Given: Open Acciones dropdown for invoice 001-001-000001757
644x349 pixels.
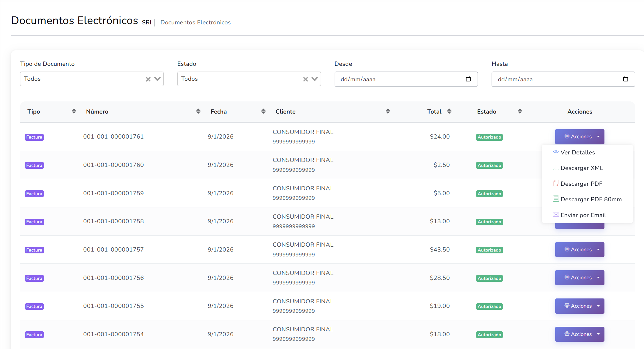Looking at the screenshot, I should 580,249.
